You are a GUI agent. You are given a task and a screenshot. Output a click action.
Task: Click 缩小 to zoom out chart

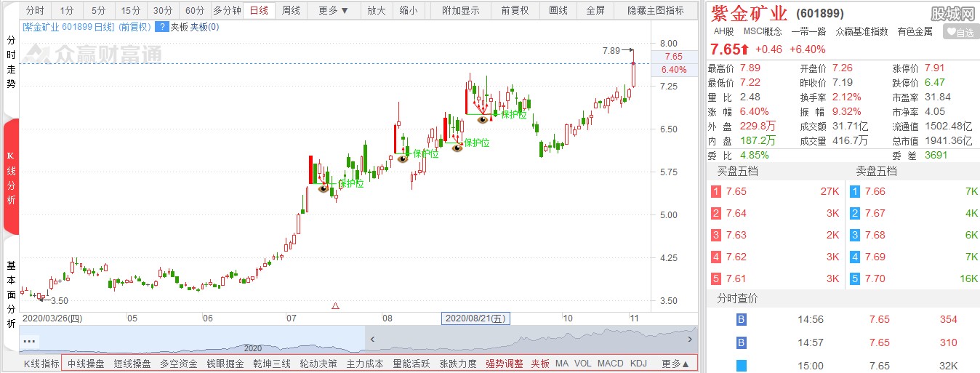409,11
